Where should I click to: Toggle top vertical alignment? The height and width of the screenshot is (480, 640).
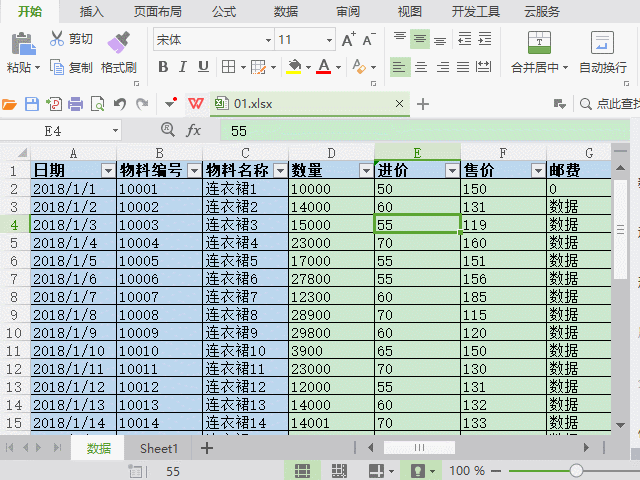[400, 37]
